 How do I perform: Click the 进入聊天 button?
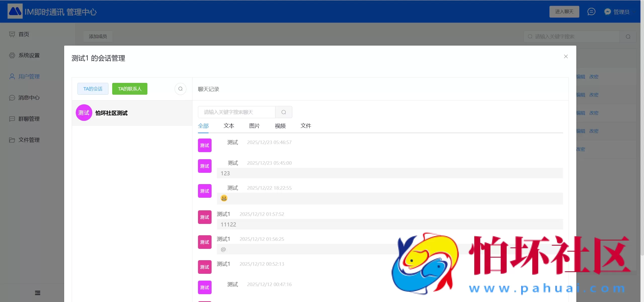pos(564,12)
